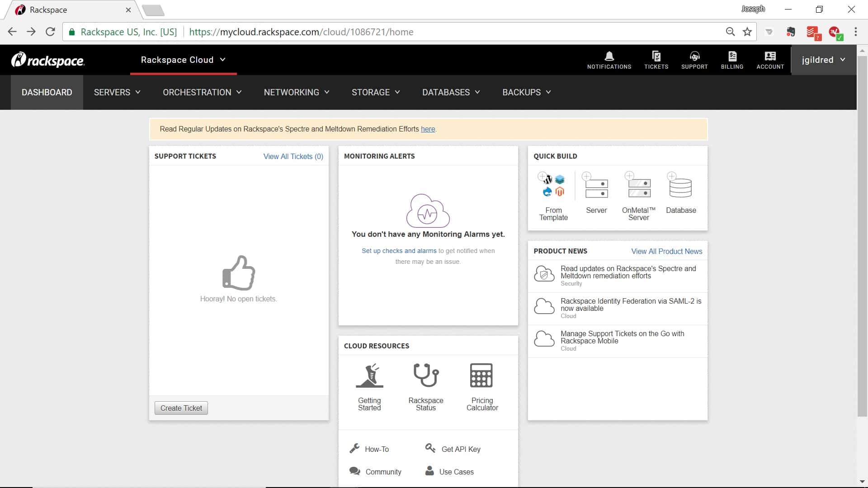Viewport: 868px width, 488px height.
Task: Click the green padlock site info icon
Action: 71,32
